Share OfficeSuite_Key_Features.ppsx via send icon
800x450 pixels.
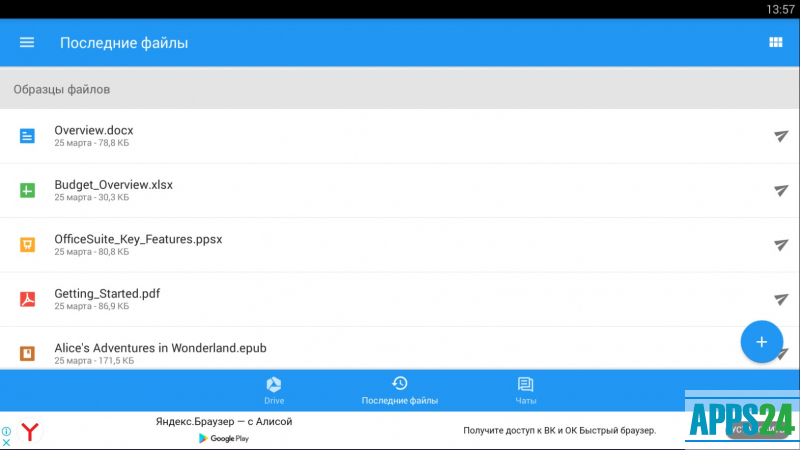point(781,245)
